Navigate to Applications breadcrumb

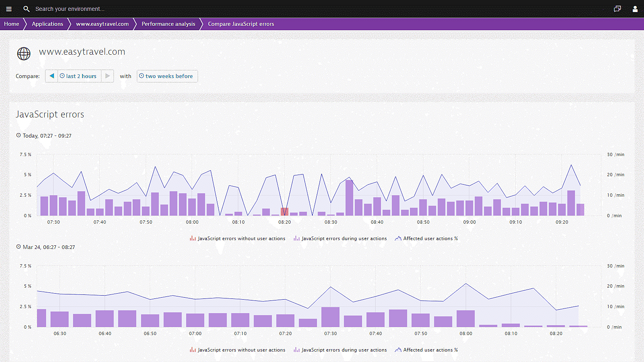[47, 24]
